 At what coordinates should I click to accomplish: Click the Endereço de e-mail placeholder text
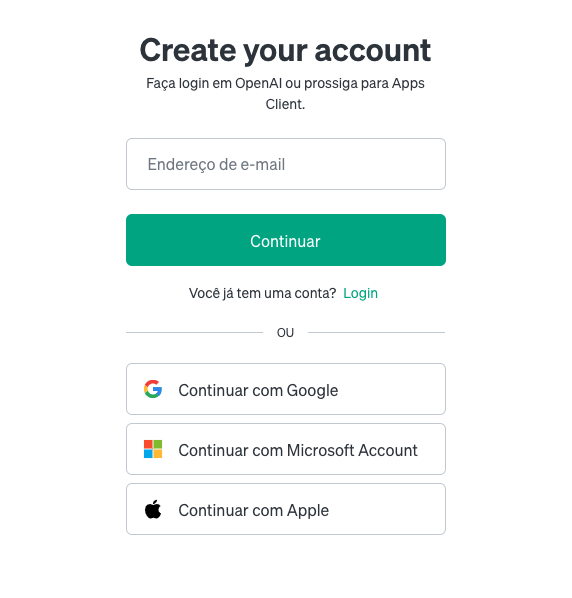coord(216,165)
